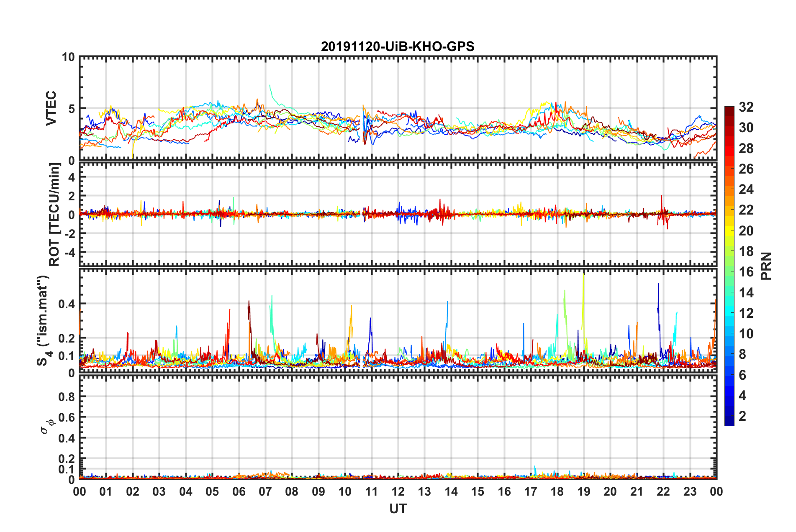Click x-axis tick label 07
796x532 pixels.
click(265, 491)
